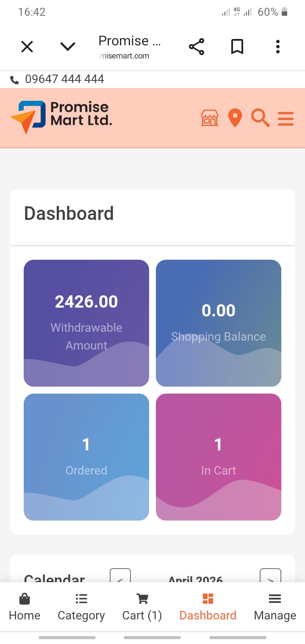Click the Promise Mart Ltd. logo

point(62,117)
